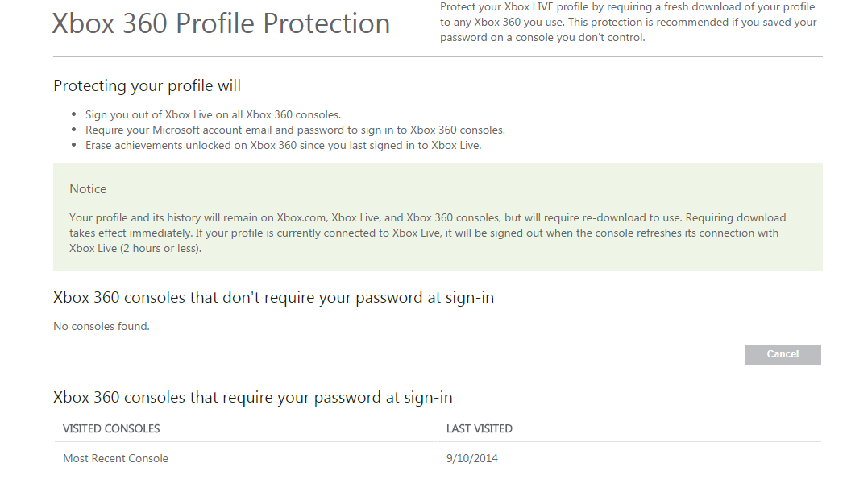Click the 9/10/2014 last visited date
Viewport: 847px width, 504px height.
471,458
